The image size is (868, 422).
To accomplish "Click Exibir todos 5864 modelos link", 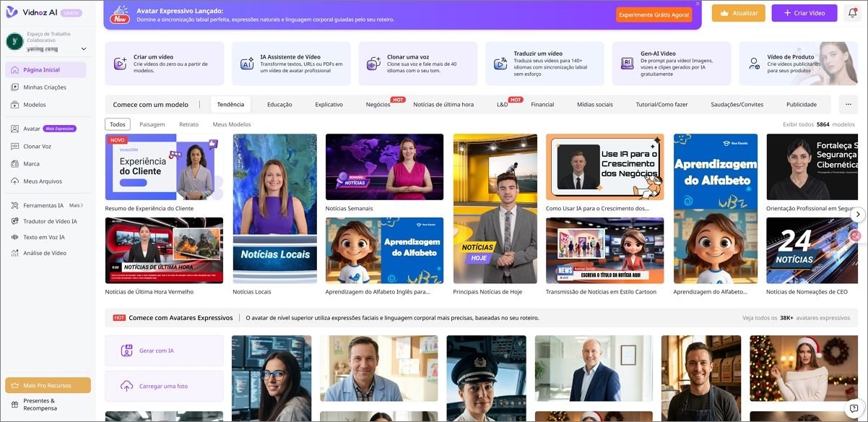I will point(819,124).
